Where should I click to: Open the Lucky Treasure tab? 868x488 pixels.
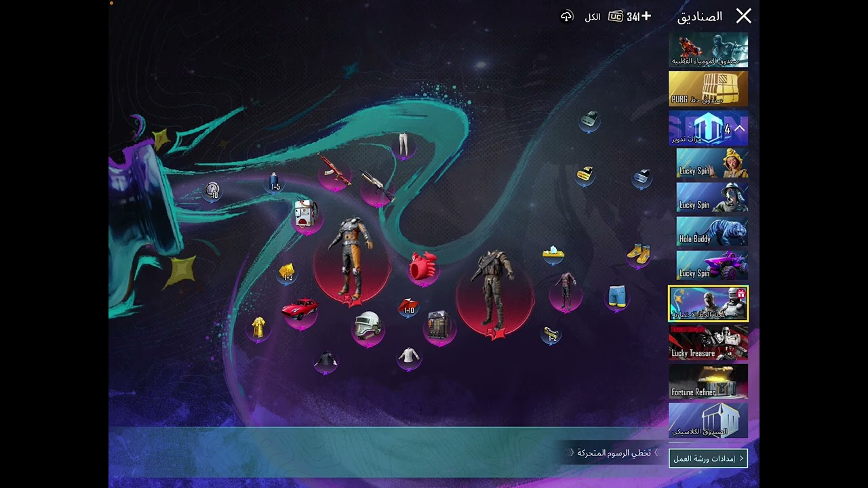(709, 342)
